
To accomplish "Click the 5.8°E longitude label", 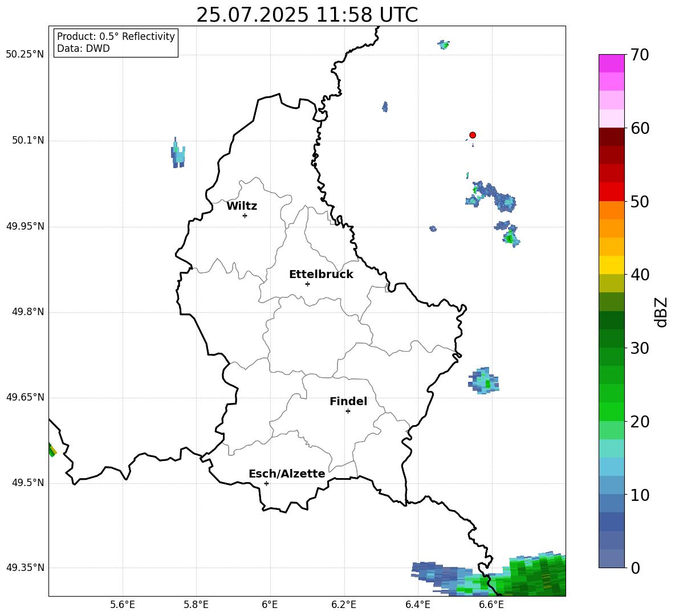I will (196, 605).
